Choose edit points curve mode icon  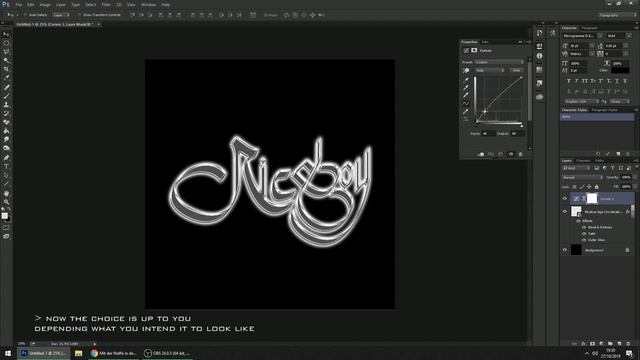point(466,104)
